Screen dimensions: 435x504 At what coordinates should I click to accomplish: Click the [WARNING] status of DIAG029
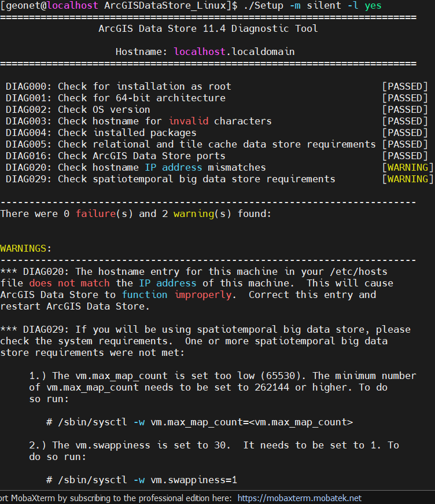(x=408, y=179)
